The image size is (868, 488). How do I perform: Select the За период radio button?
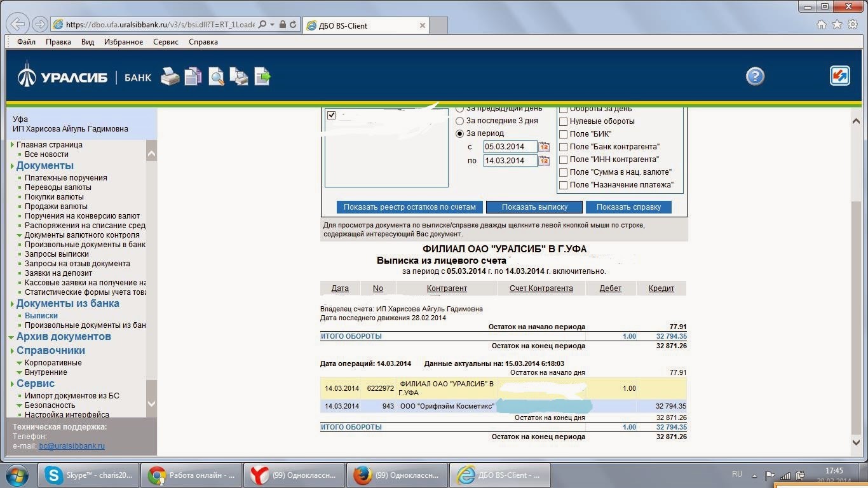point(460,133)
